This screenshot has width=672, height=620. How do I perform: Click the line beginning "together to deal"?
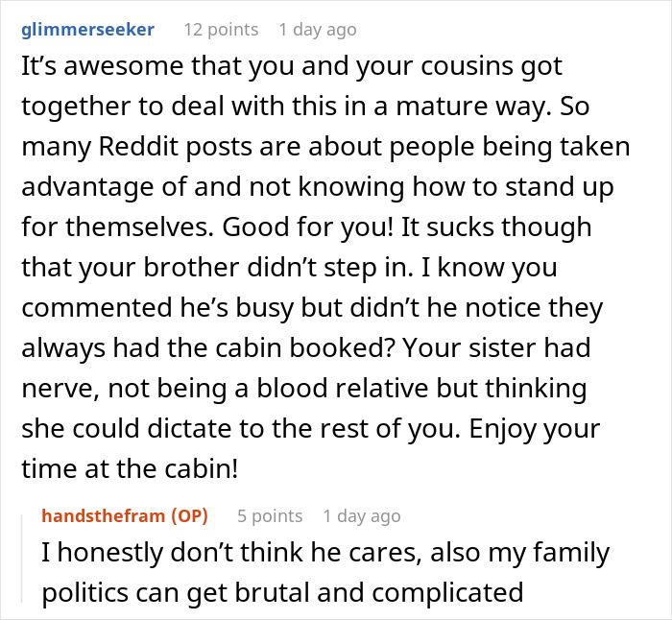point(305,107)
